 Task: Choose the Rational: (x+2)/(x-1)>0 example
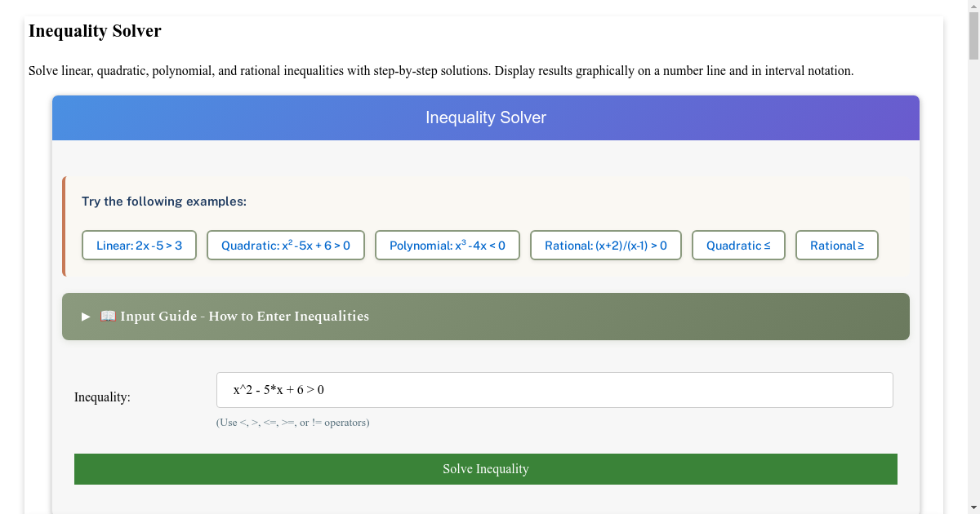click(x=605, y=245)
